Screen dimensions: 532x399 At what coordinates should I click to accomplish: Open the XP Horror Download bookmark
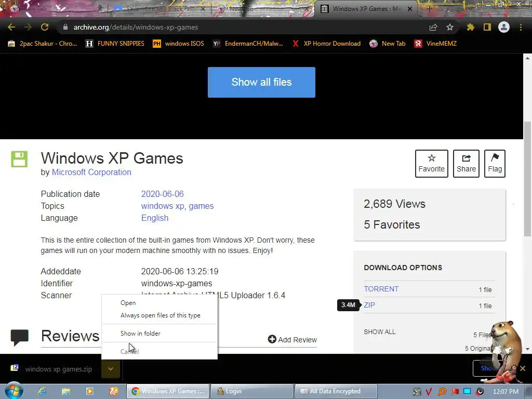click(326, 44)
